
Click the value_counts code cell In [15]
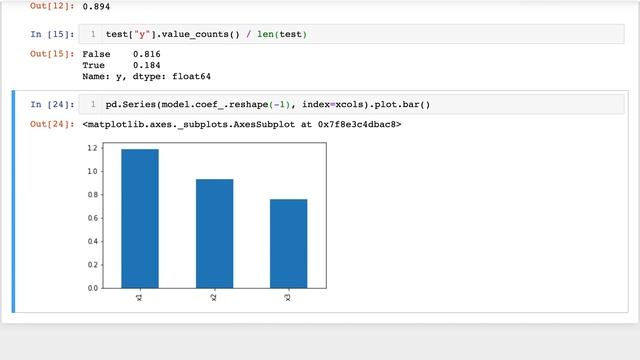351,34
